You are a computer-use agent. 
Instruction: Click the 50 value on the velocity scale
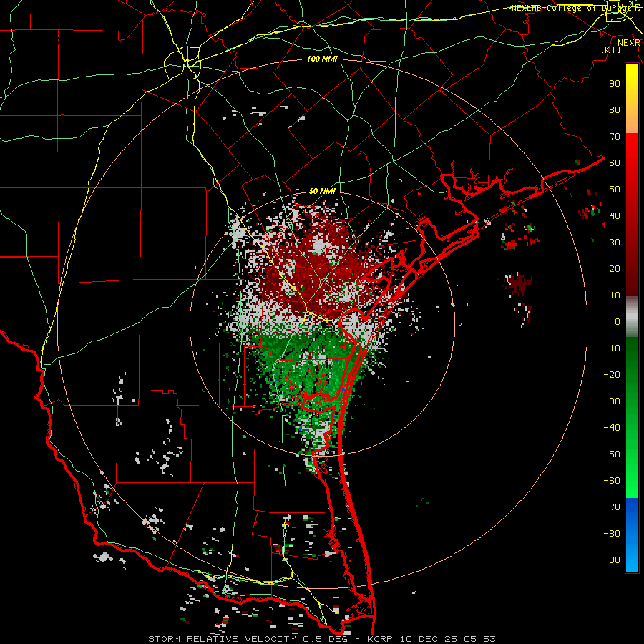click(615, 190)
